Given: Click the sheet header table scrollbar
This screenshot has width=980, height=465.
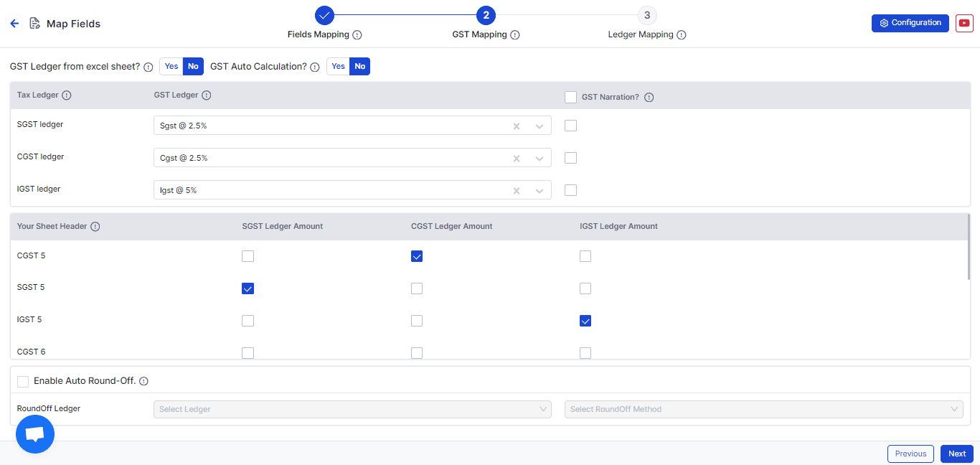Looking at the screenshot, I should click(969, 246).
